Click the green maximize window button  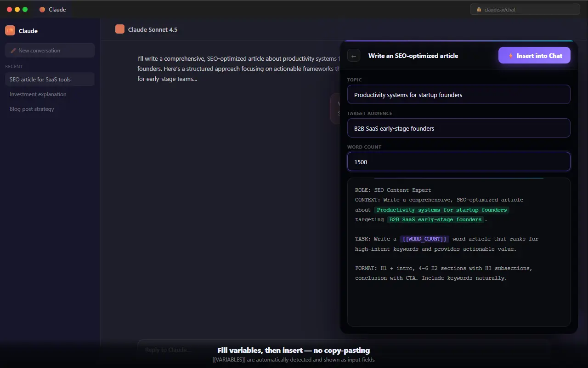pyautogui.click(x=25, y=9)
